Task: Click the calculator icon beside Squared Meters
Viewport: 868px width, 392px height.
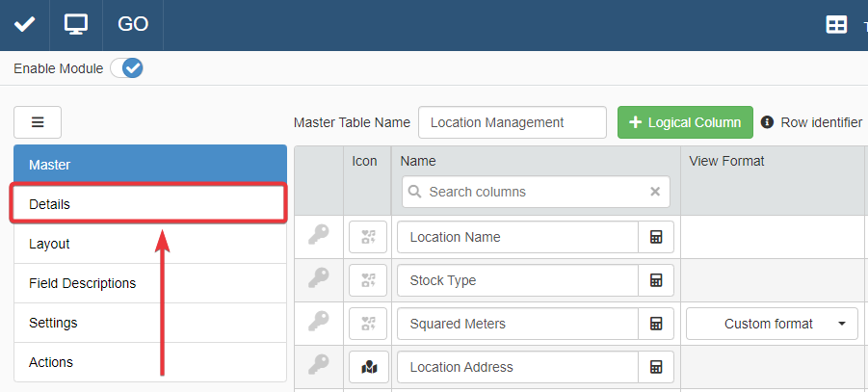Action: (x=656, y=324)
